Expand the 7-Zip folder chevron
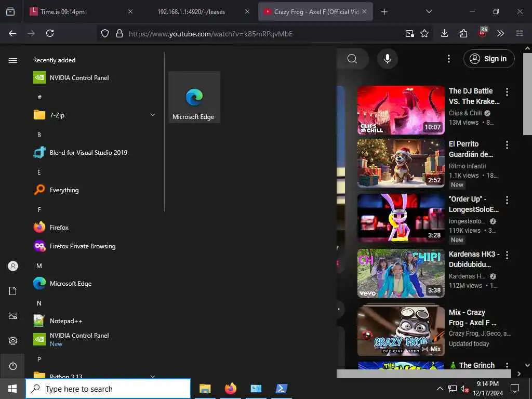The height and width of the screenshot is (399, 532). [153, 115]
